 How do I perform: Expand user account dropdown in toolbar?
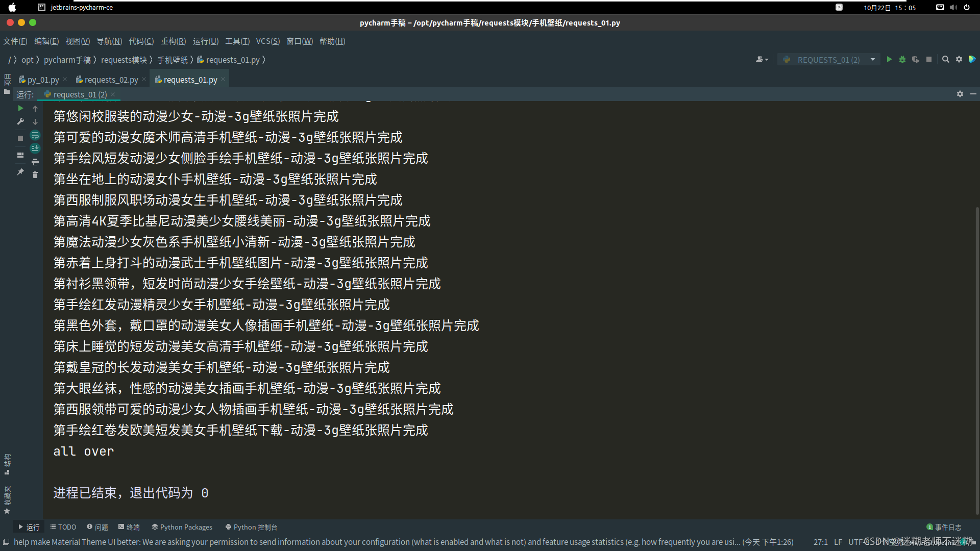pyautogui.click(x=762, y=60)
